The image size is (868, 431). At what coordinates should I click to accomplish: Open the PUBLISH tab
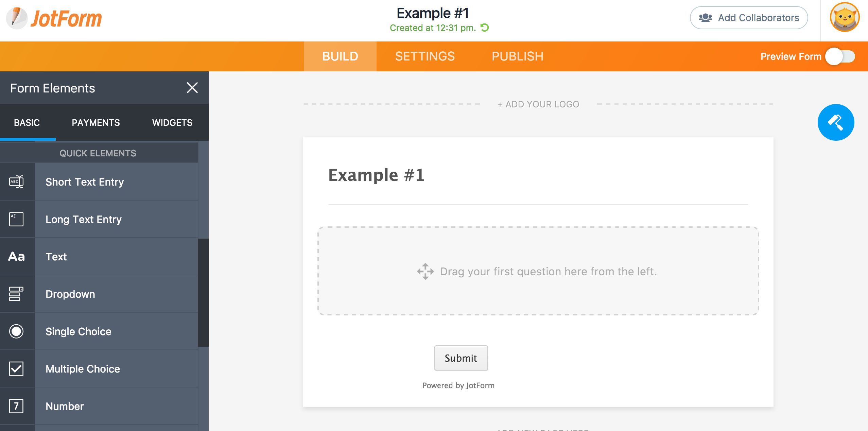click(516, 56)
